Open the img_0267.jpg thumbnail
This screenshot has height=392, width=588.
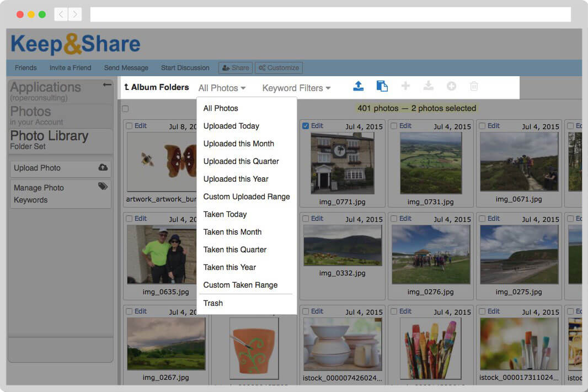click(x=166, y=344)
